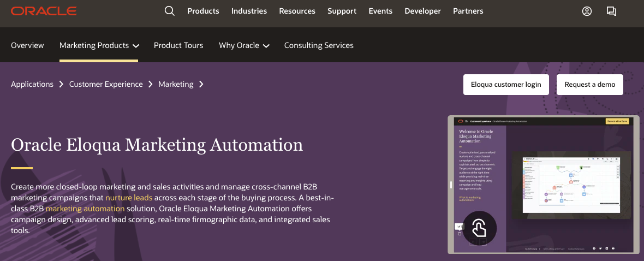Click 'What is marketing automation?' in preview
Viewport: 644px width, 261px height.
[x=470, y=199]
